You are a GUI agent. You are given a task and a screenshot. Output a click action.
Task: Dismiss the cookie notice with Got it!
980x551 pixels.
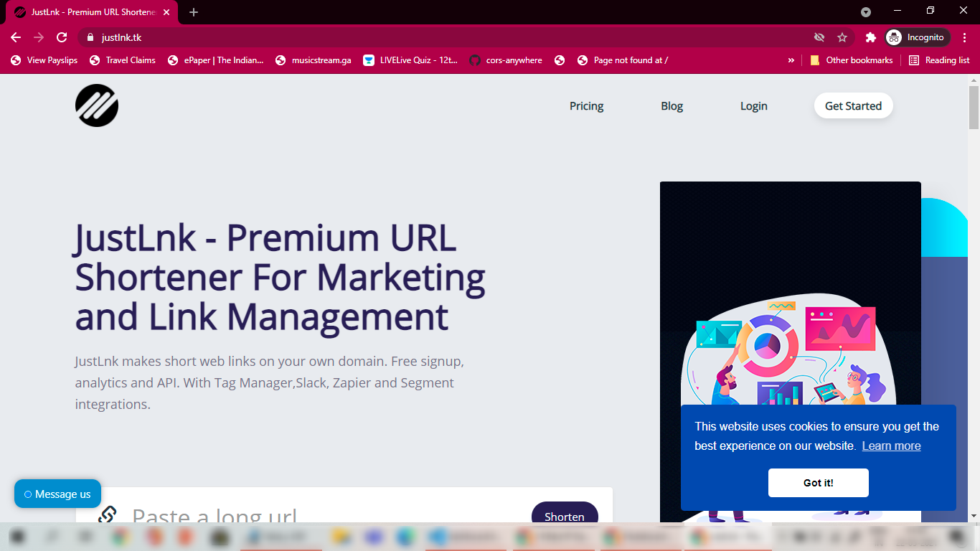(x=818, y=483)
